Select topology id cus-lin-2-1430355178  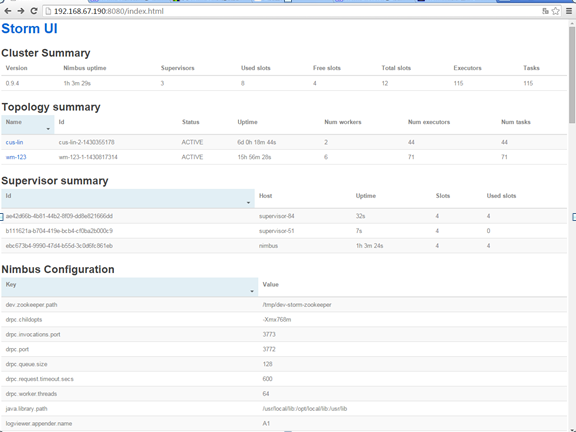(86, 142)
